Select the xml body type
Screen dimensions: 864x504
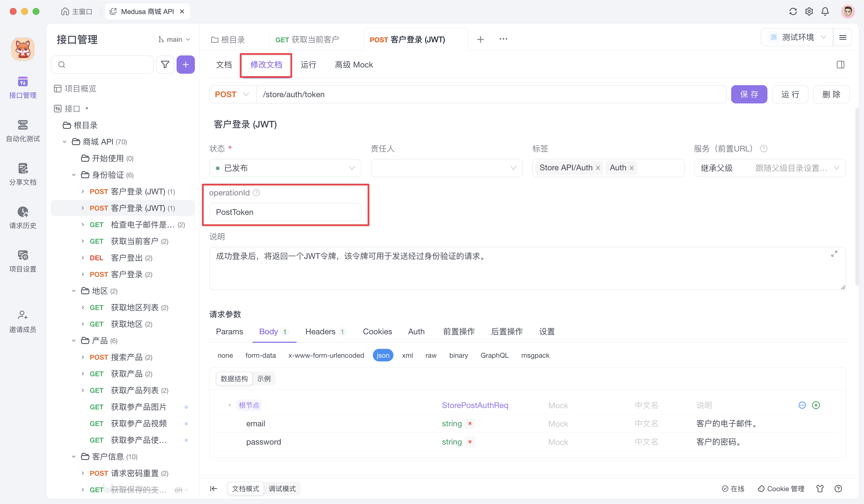click(x=407, y=355)
